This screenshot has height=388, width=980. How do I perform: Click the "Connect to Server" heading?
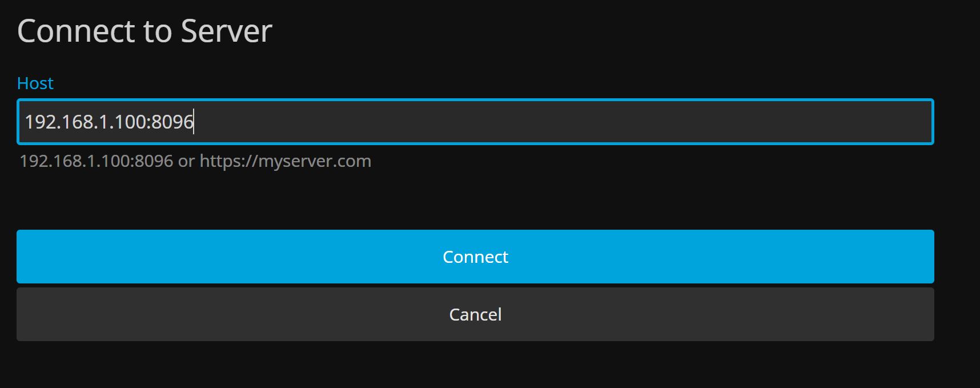pyautogui.click(x=144, y=31)
